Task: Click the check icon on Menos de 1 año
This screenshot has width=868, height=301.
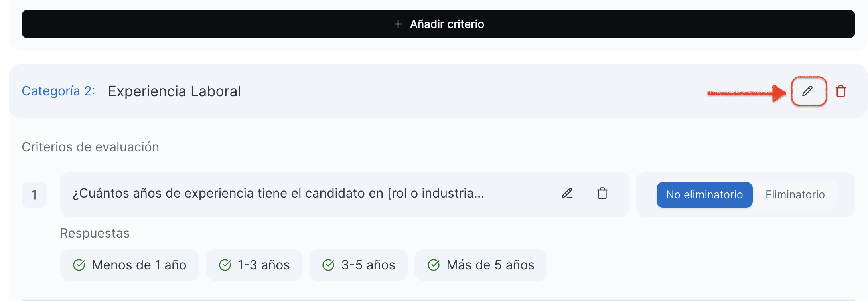Action: click(79, 265)
